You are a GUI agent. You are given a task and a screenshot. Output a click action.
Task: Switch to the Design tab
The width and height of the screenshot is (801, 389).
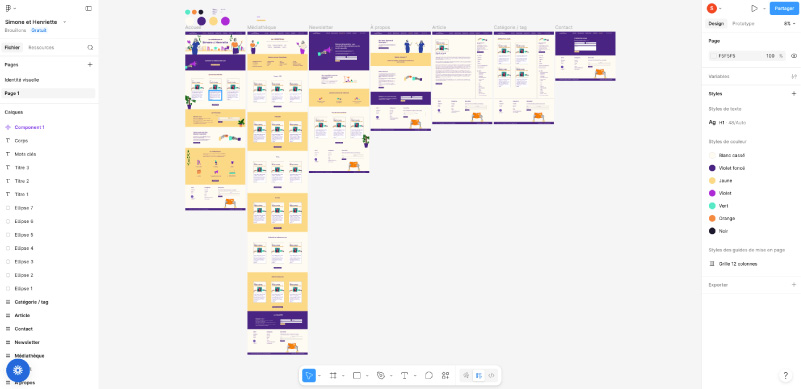[x=716, y=24]
